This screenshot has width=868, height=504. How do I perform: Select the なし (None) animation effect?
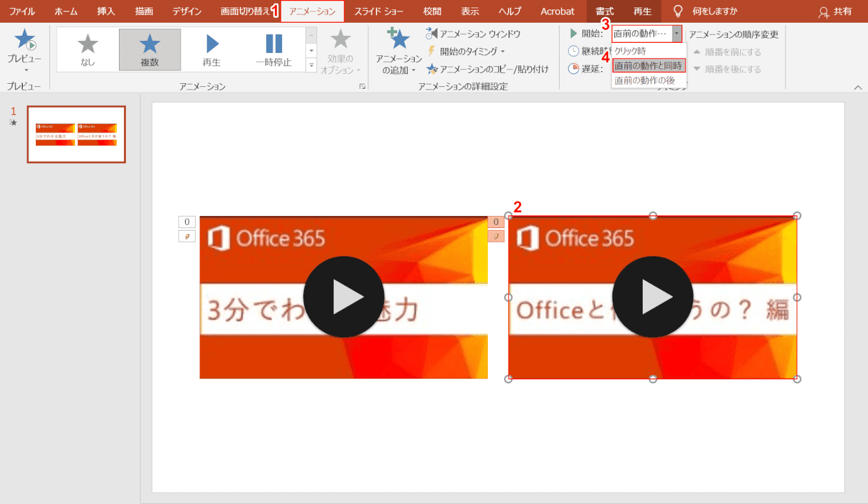coord(87,50)
